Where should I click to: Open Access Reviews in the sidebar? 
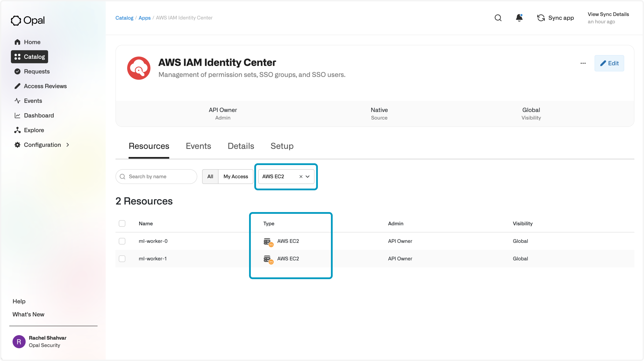pos(45,86)
